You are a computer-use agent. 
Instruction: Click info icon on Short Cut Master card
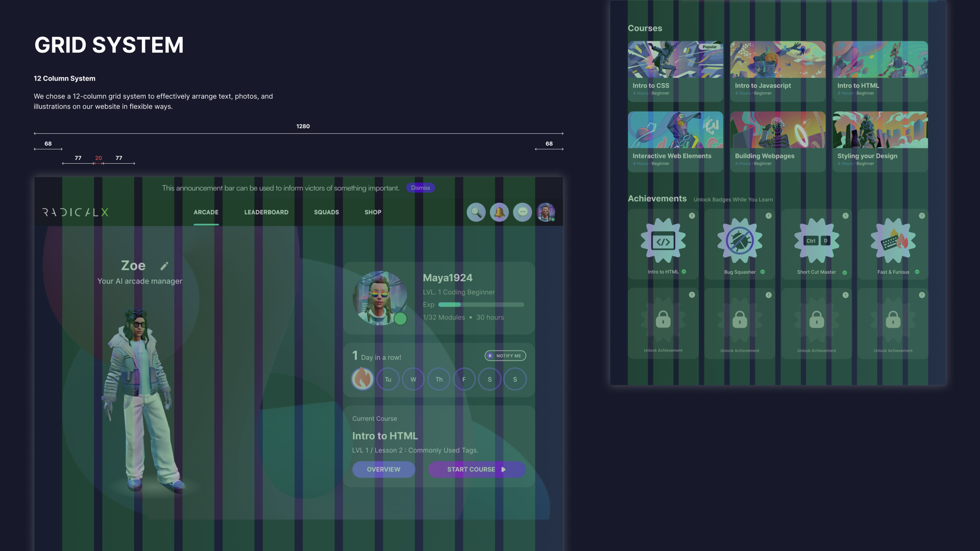click(x=845, y=216)
